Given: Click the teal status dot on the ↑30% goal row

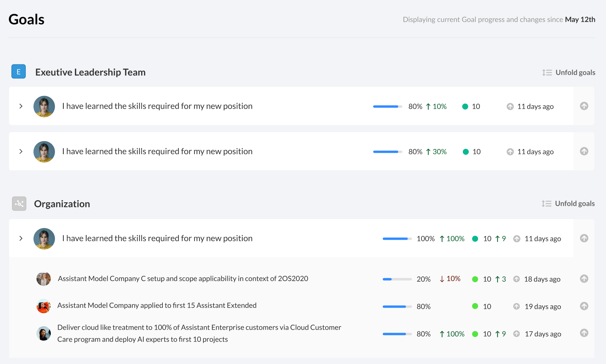Looking at the screenshot, I should coord(466,152).
